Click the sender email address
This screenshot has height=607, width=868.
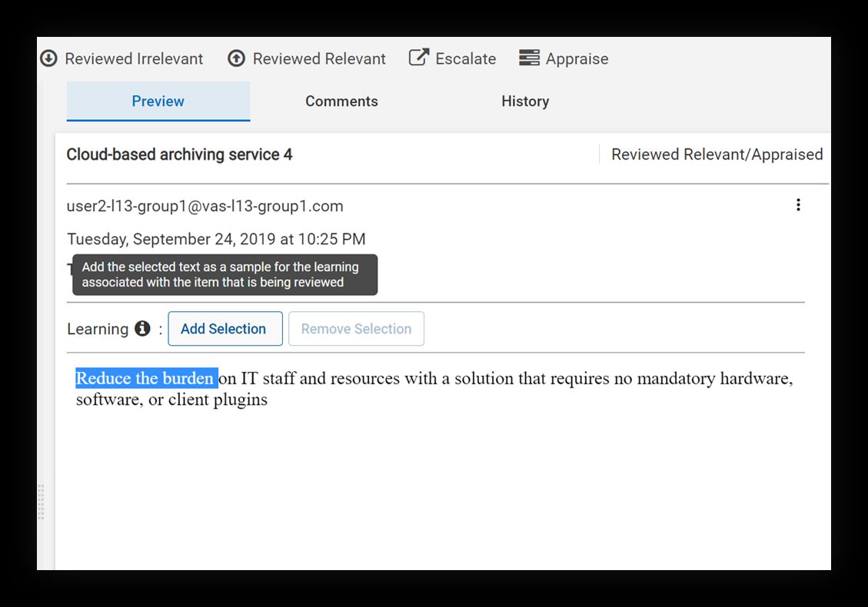(x=205, y=206)
